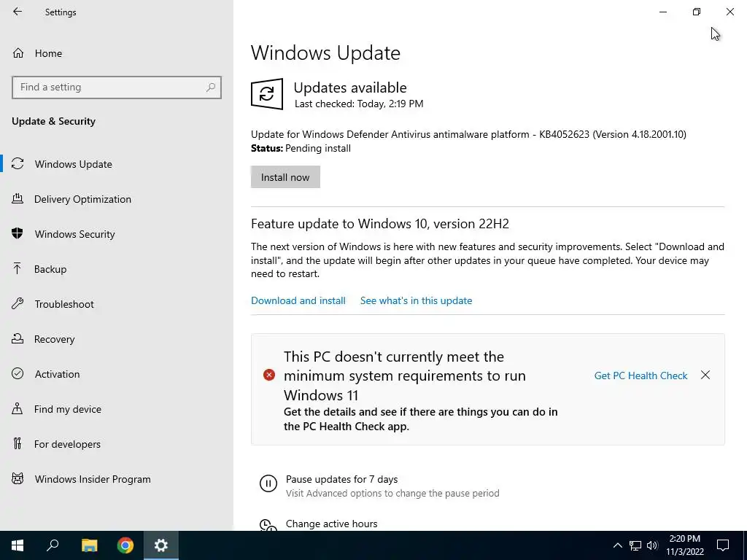The width and height of the screenshot is (747, 560).
Task: Open the network tray icon
Action: 635,545
